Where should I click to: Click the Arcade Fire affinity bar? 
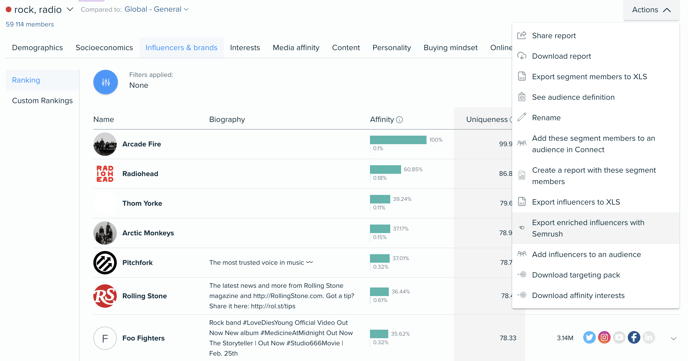(x=398, y=139)
